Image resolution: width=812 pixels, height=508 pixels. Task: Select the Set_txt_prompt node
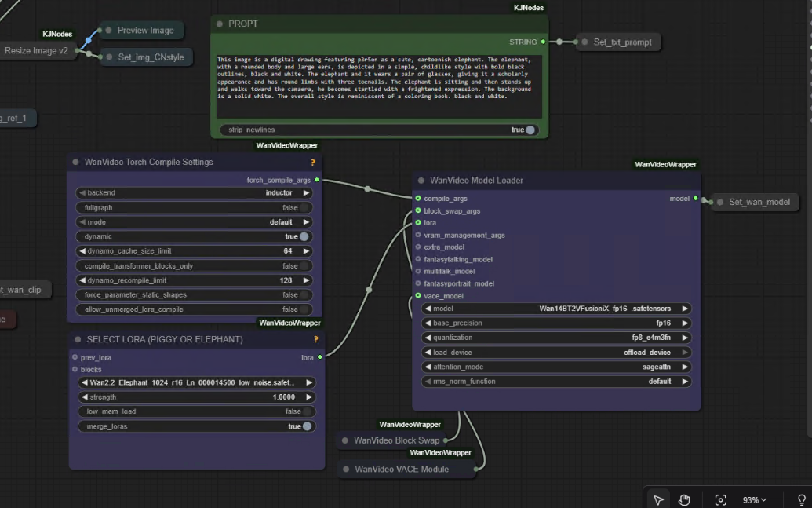(618, 42)
